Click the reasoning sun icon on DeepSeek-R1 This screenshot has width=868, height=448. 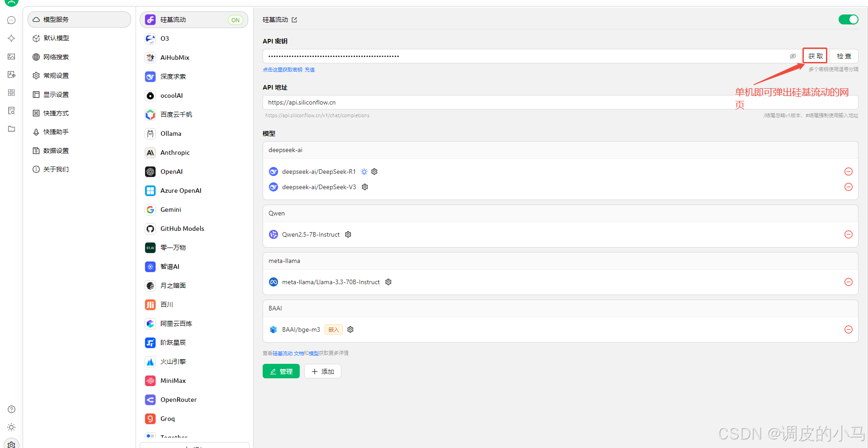(x=364, y=172)
